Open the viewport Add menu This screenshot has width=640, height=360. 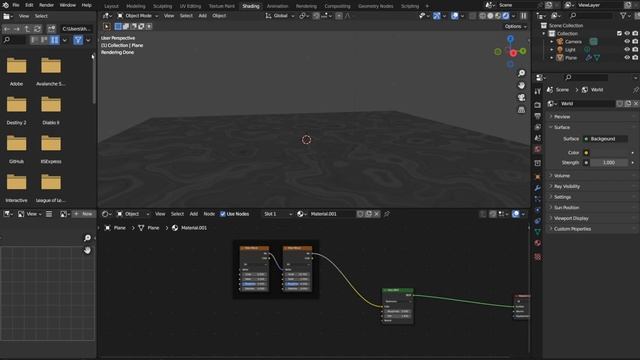click(202, 16)
